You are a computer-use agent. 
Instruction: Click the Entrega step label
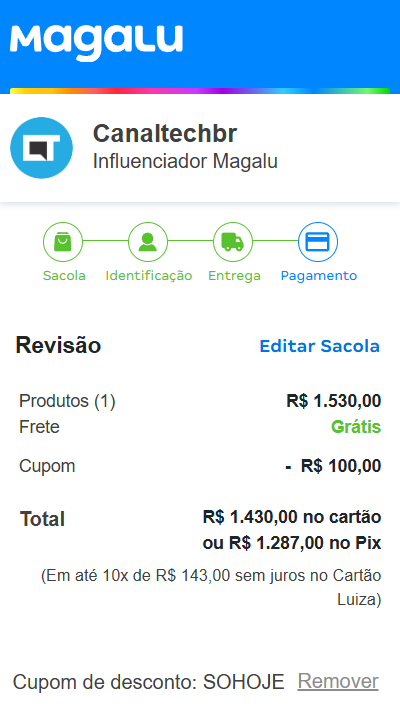[x=234, y=276]
